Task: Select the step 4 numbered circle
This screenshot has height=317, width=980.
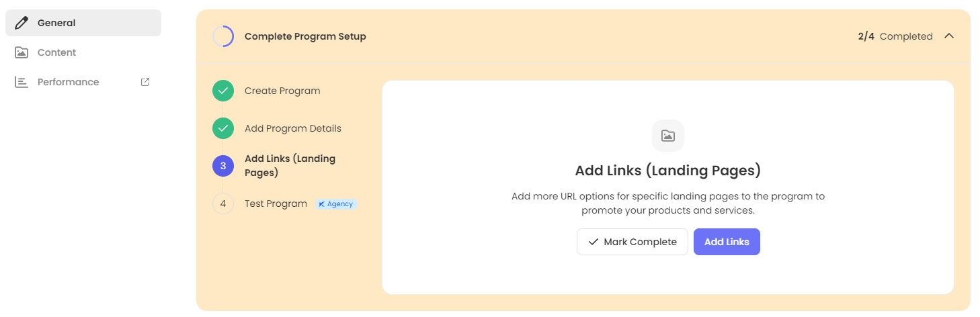Action: click(223, 203)
